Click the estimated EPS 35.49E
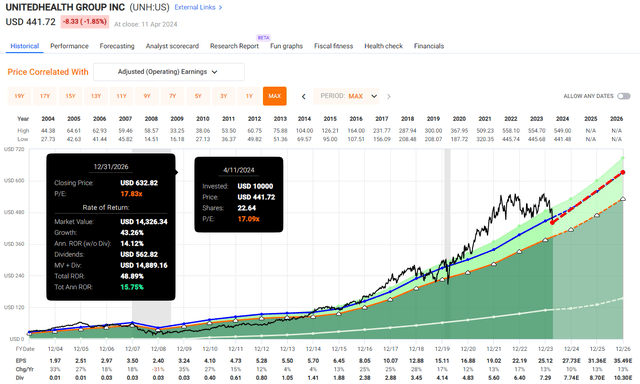 coord(622,361)
